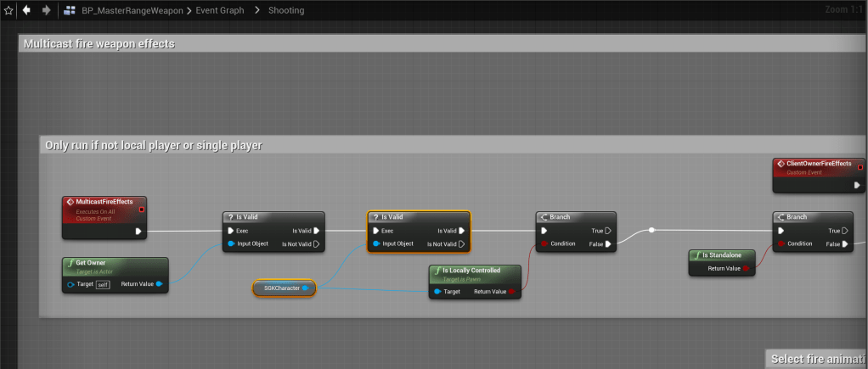Image resolution: width=868 pixels, height=369 pixels.
Task: Click the self target field in Get Owner
Action: (x=103, y=284)
